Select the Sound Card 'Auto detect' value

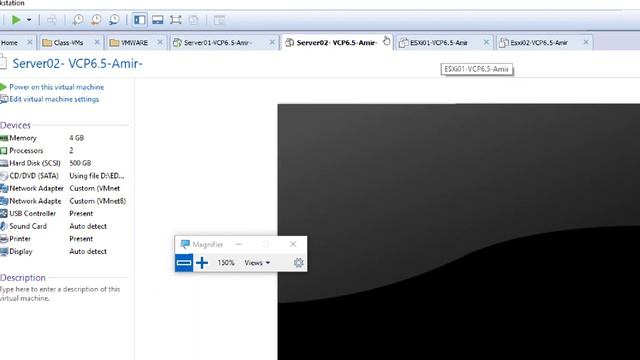click(88, 226)
